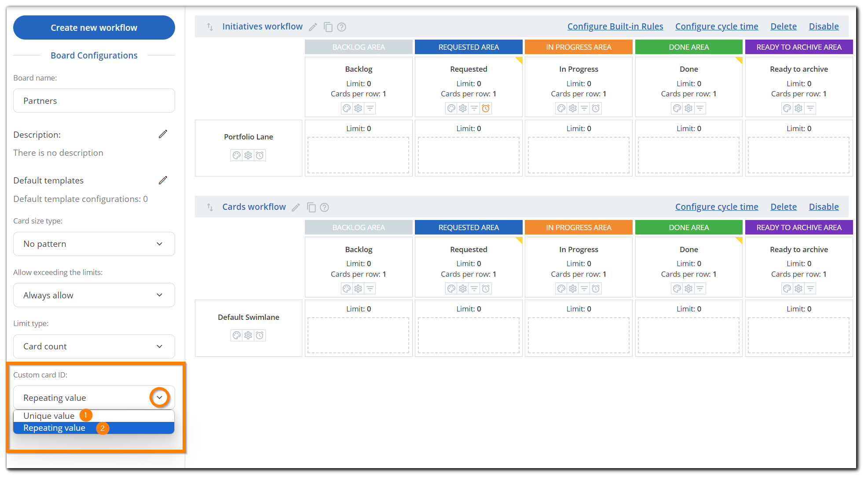Select the Unique value option
The height and width of the screenshot is (480, 868).
click(94, 416)
